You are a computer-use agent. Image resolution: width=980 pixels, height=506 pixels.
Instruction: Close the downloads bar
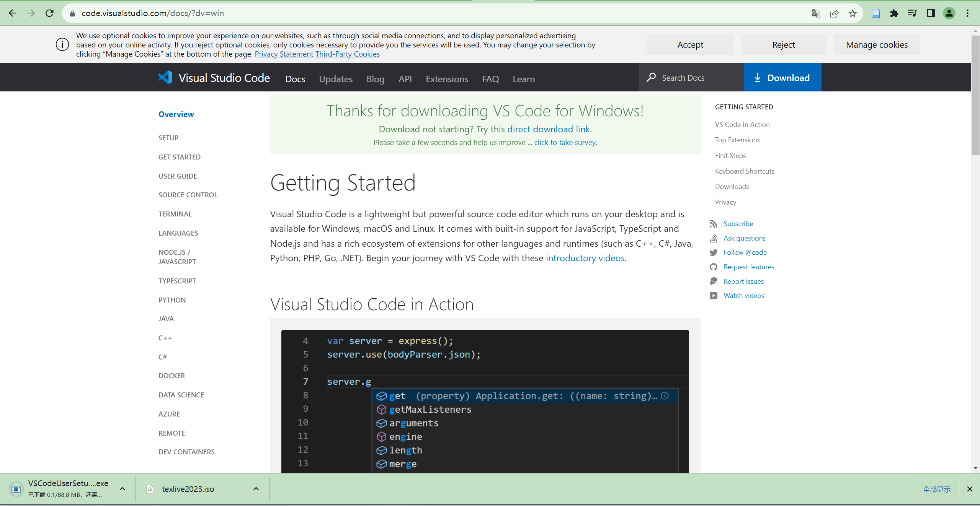(970, 489)
